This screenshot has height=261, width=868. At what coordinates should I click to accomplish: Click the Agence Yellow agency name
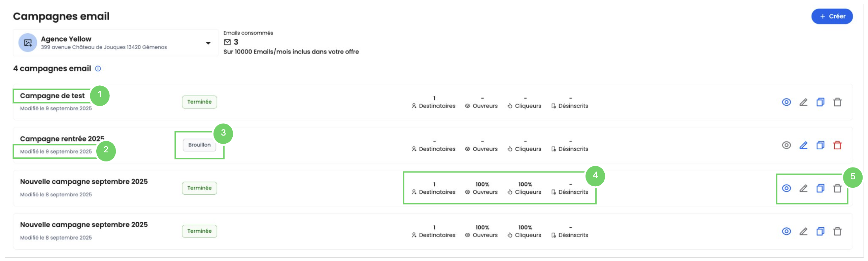(66, 39)
